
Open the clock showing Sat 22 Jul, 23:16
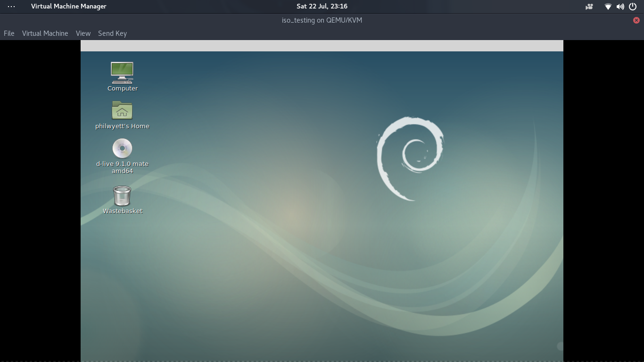(322, 6)
